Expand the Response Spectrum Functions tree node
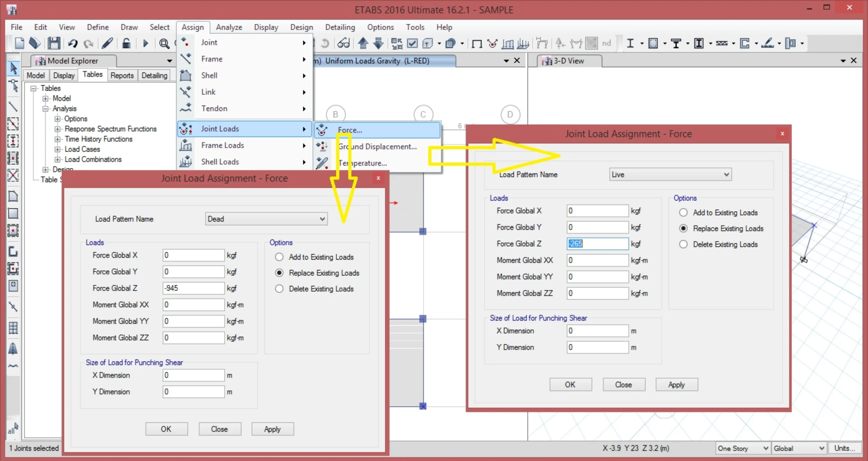The image size is (868, 461). pyautogui.click(x=57, y=129)
